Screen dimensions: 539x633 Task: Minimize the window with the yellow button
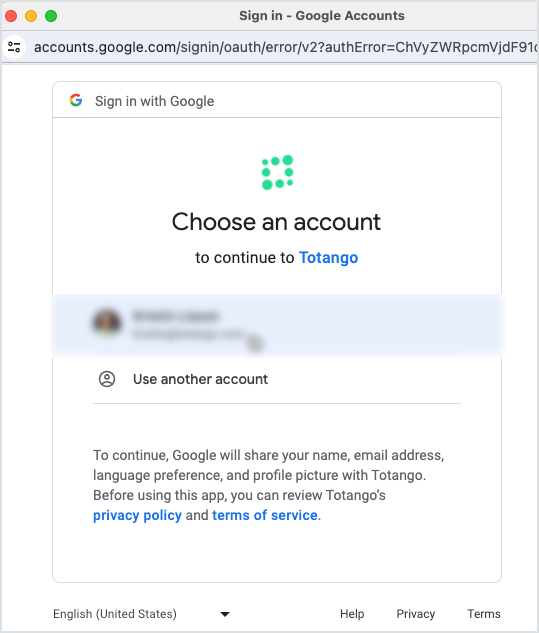[x=31, y=16]
